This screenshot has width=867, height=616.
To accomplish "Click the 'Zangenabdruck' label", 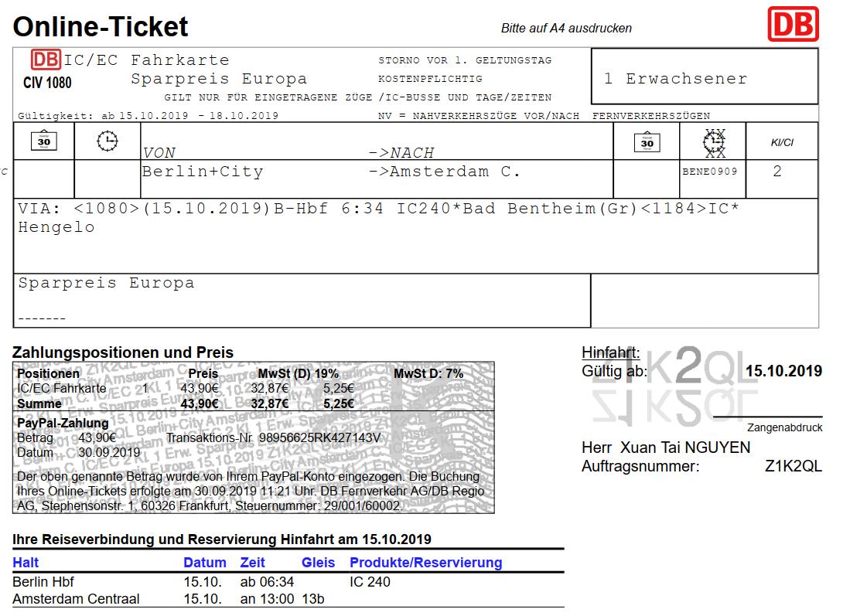I will click(x=784, y=427).
